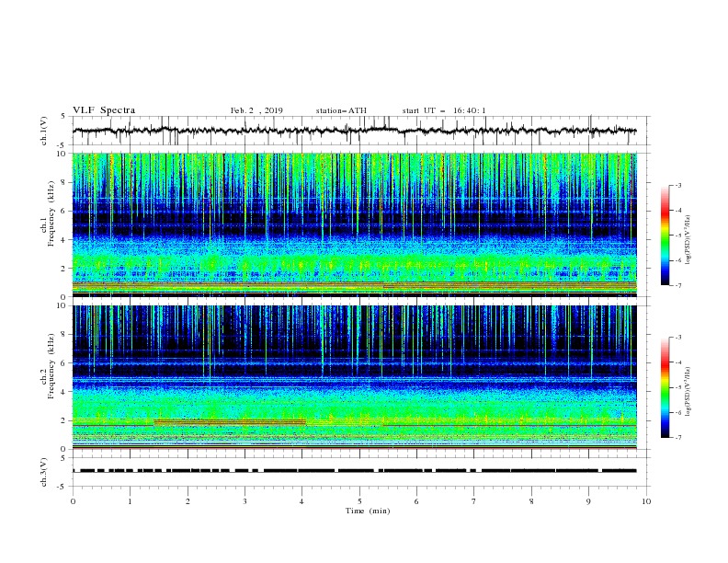This screenshot has width=728, height=563.
Task: Click the upper log(PSD)(V²/Hz) colorbar label
Action: (x=688, y=240)
